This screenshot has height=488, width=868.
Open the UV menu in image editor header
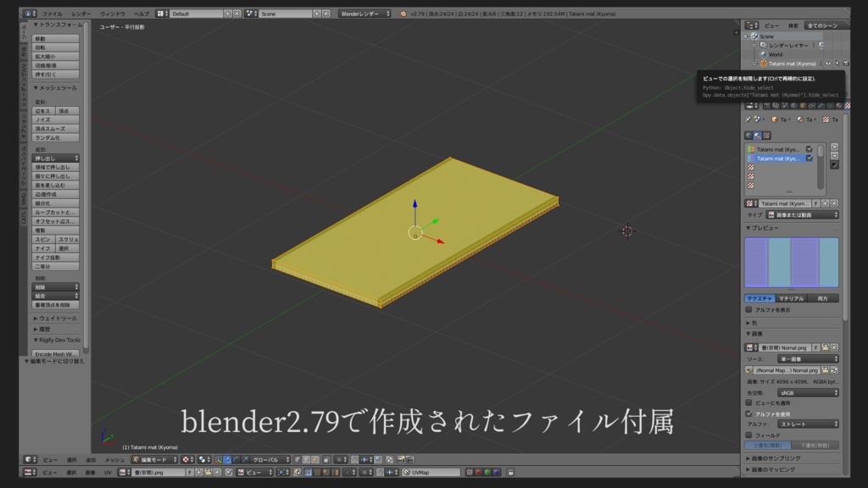pyautogui.click(x=108, y=473)
